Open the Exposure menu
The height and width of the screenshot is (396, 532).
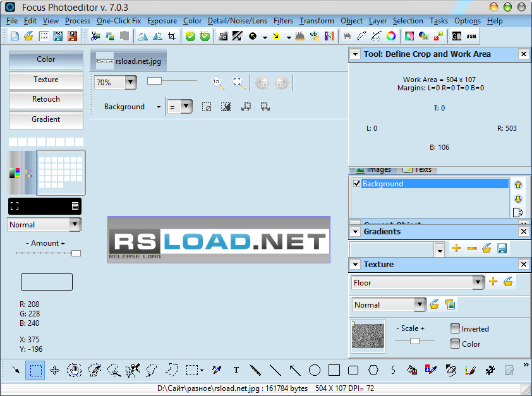pos(162,21)
